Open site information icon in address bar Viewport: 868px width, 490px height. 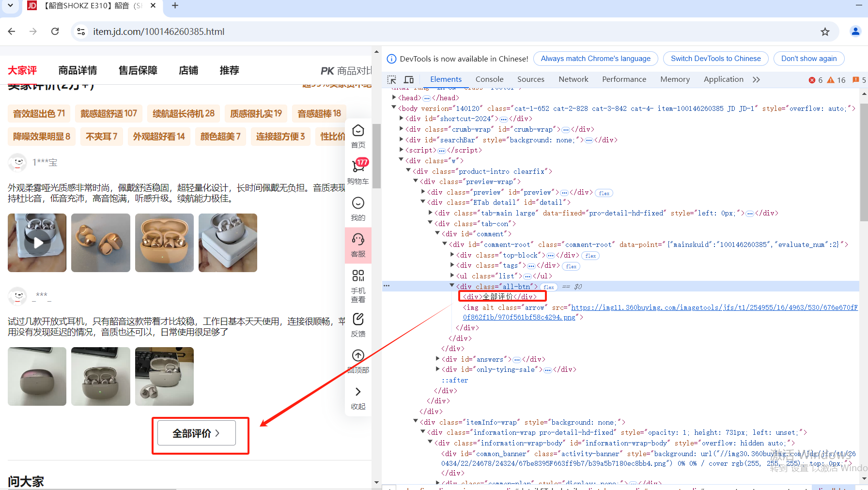click(x=81, y=31)
